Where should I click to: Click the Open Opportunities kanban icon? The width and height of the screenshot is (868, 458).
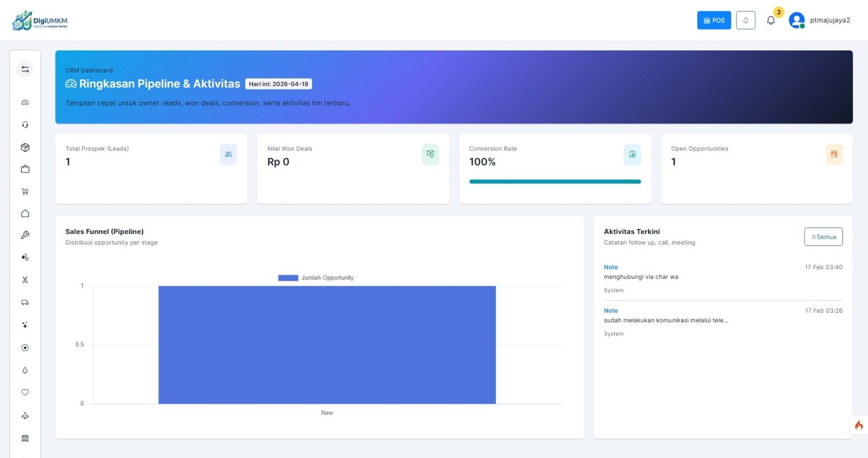[x=834, y=154]
